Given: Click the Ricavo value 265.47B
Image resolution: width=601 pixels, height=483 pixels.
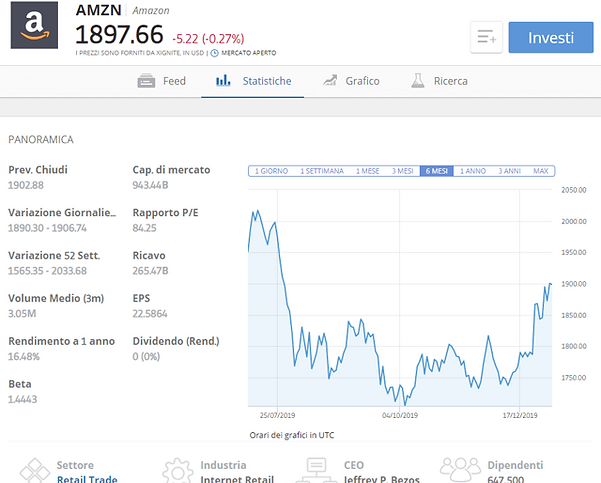Looking at the screenshot, I should (150, 271).
